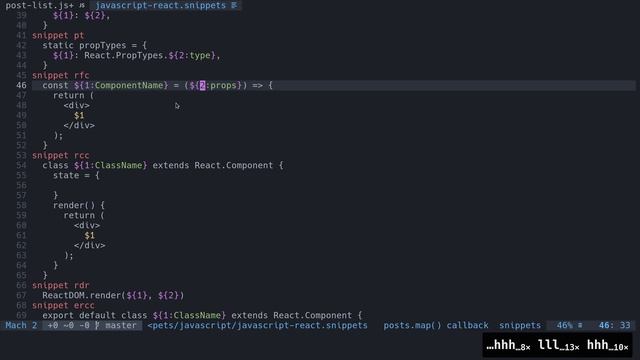640x360 pixels.
Task: Click 'Mach 2' in the status line
Action: (21, 325)
